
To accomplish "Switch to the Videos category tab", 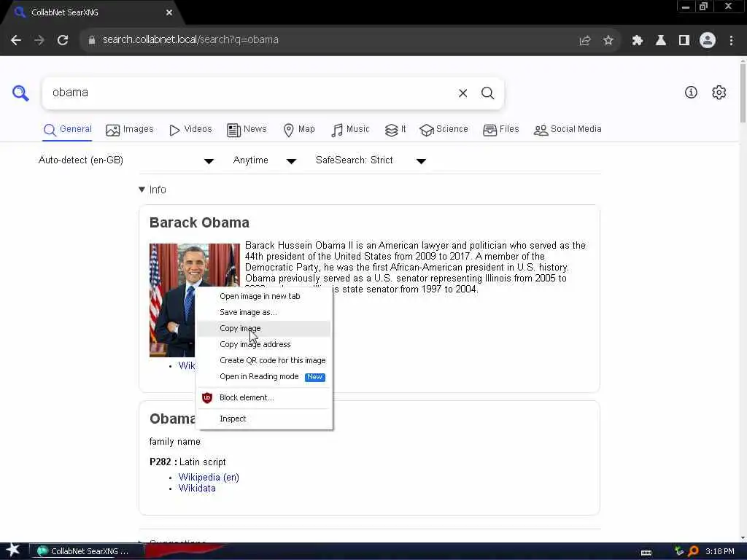I will tap(190, 130).
